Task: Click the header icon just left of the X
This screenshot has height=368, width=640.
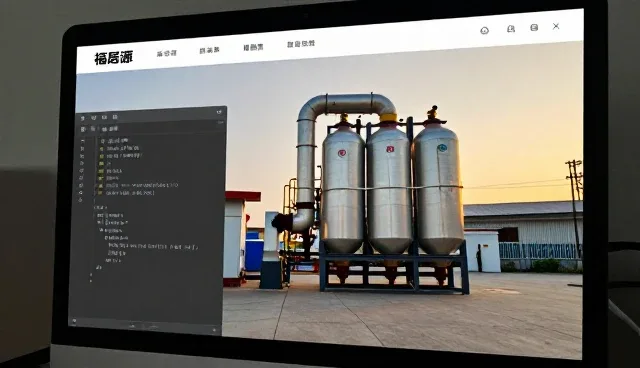Action: [x=534, y=27]
